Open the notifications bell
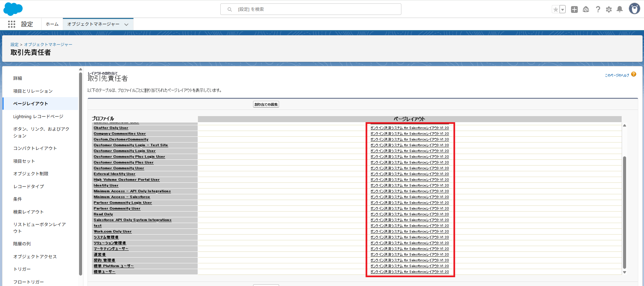This screenshot has height=286, width=644. coord(620,9)
